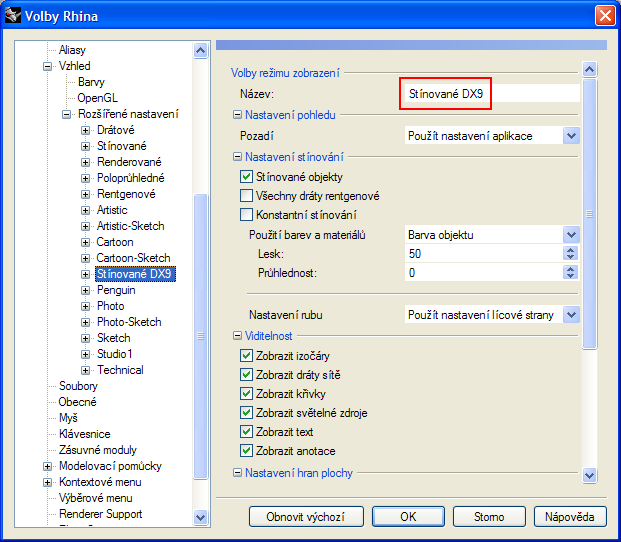Image resolution: width=621 pixels, height=542 pixels.
Task: Expand the Drátové tree node
Action: coord(85,130)
